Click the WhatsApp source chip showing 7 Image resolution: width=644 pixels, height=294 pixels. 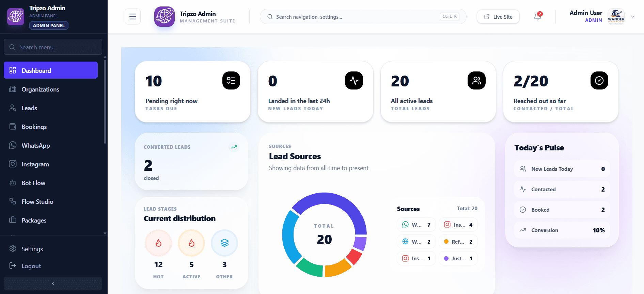click(x=416, y=225)
